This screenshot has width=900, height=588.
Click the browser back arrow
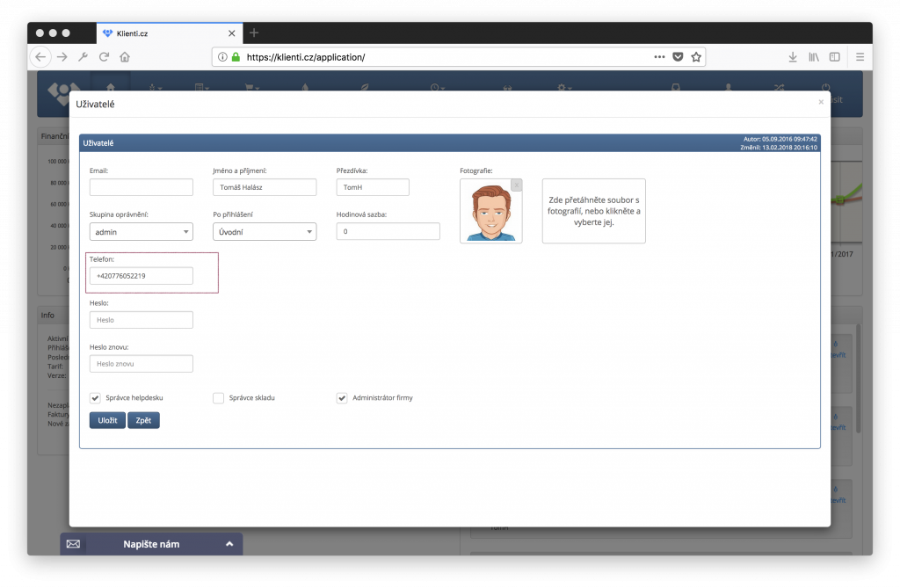[x=41, y=57]
